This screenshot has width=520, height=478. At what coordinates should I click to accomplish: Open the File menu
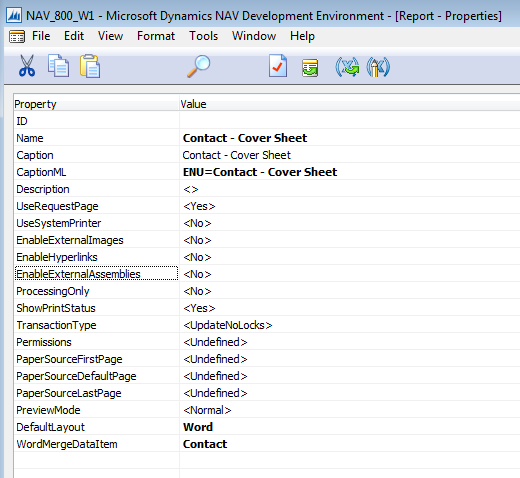pyautogui.click(x=41, y=36)
